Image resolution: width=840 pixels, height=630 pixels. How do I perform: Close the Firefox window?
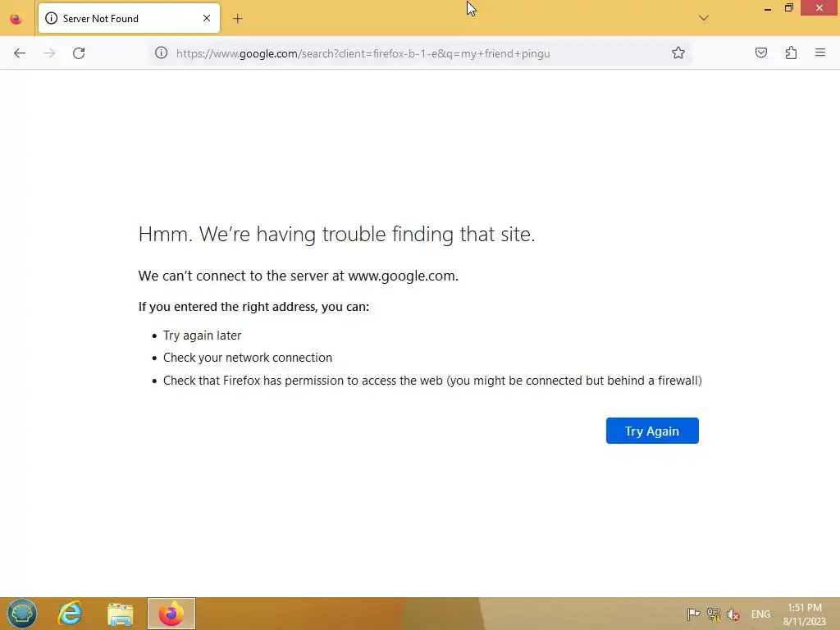pyautogui.click(x=819, y=8)
